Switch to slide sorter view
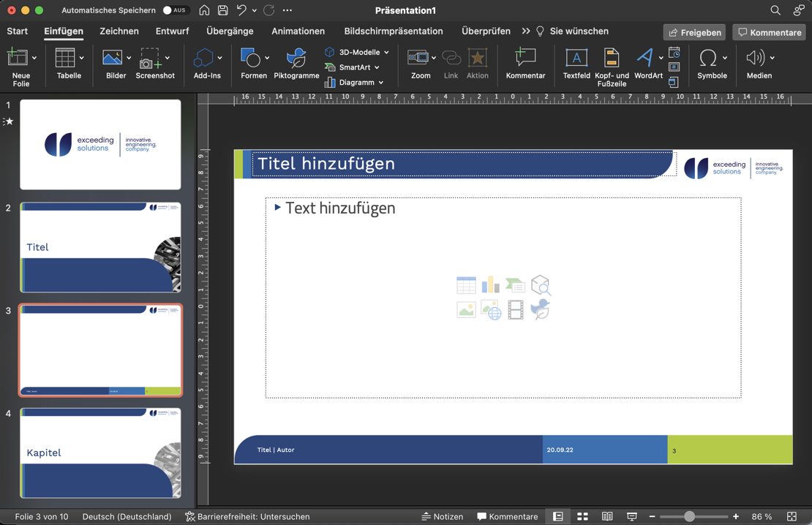This screenshot has width=812, height=525. pos(582,516)
